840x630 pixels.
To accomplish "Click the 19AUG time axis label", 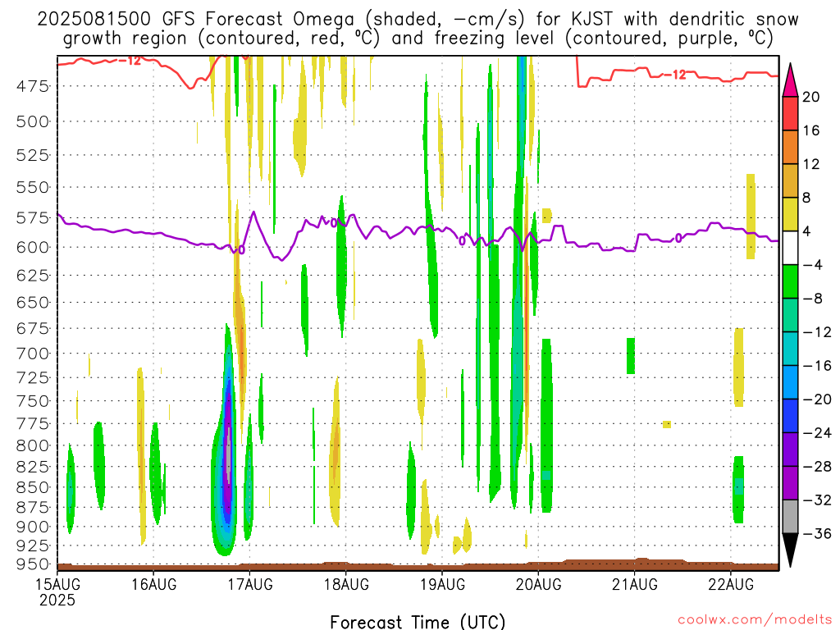I will pyautogui.click(x=442, y=584).
